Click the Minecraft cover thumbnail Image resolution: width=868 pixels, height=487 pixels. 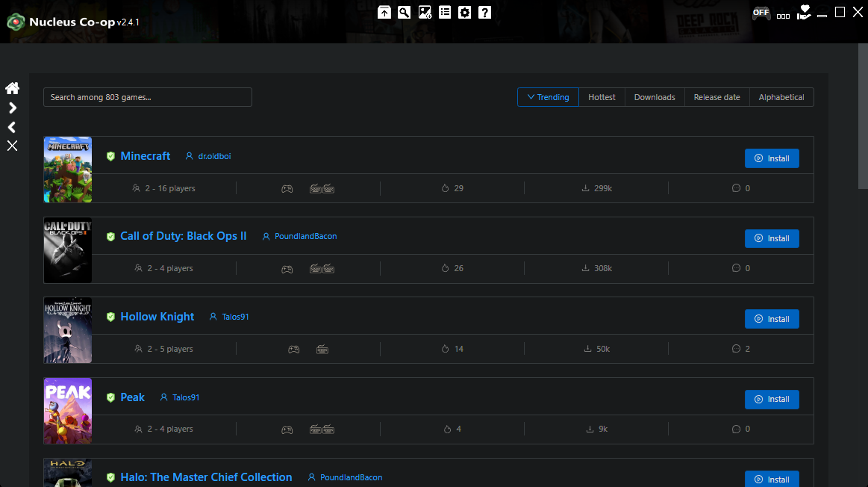pyautogui.click(x=67, y=170)
